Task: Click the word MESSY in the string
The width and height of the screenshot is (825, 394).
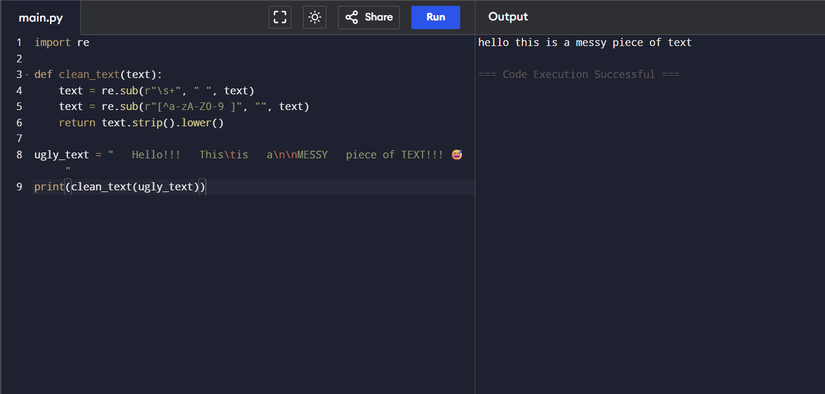Action: (x=313, y=155)
